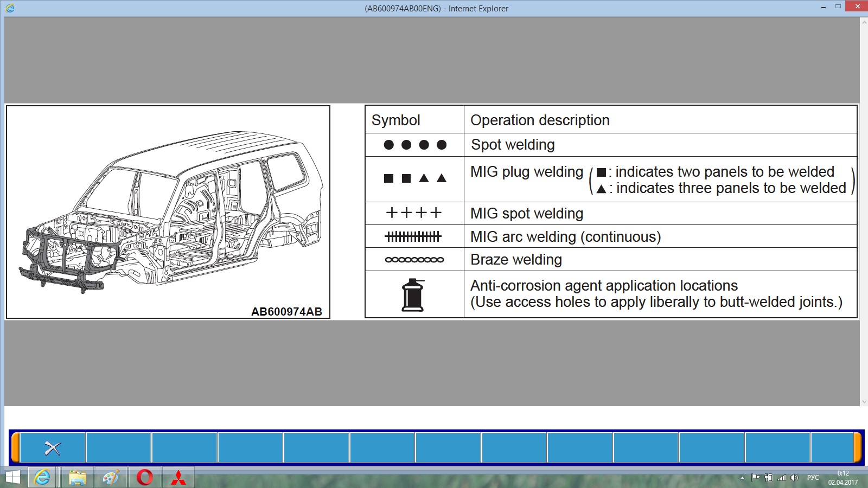The height and width of the screenshot is (488, 868).
Task: Show hidden system tray icons
Action: (742, 478)
